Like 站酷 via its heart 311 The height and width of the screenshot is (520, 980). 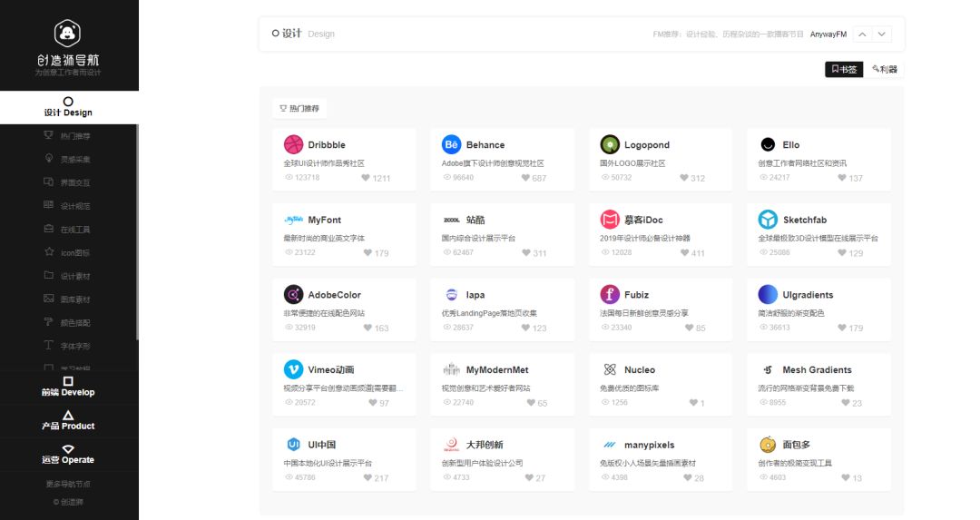[526, 252]
